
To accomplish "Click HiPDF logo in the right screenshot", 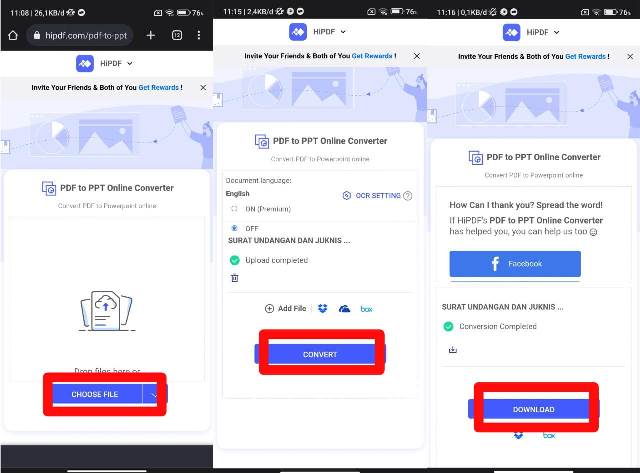I will (x=512, y=32).
